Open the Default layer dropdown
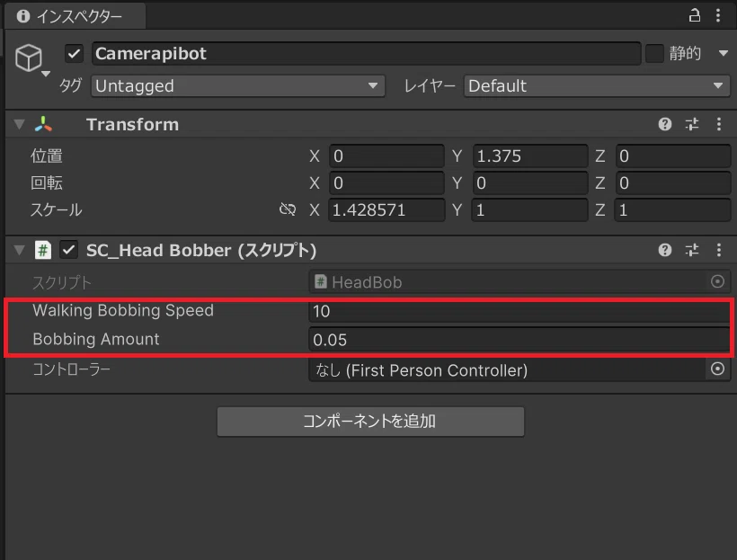Image resolution: width=737 pixels, height=560 pixels. [597, 86]
